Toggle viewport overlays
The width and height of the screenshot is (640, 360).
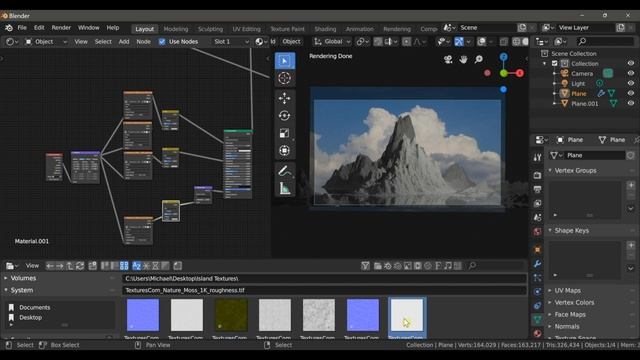pos(481,42)
